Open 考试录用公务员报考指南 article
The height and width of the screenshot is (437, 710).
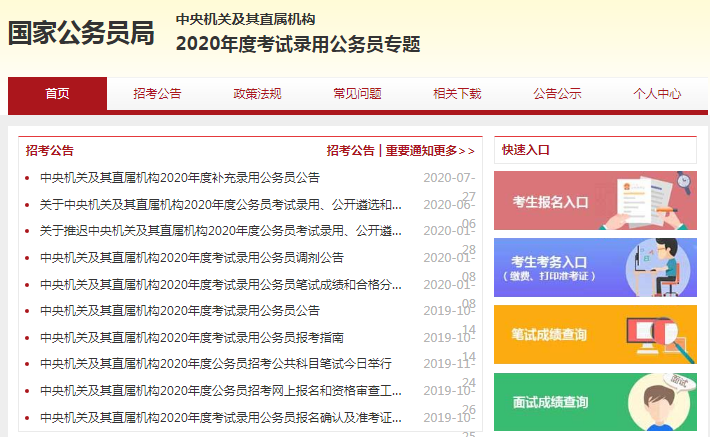[192, 338]
